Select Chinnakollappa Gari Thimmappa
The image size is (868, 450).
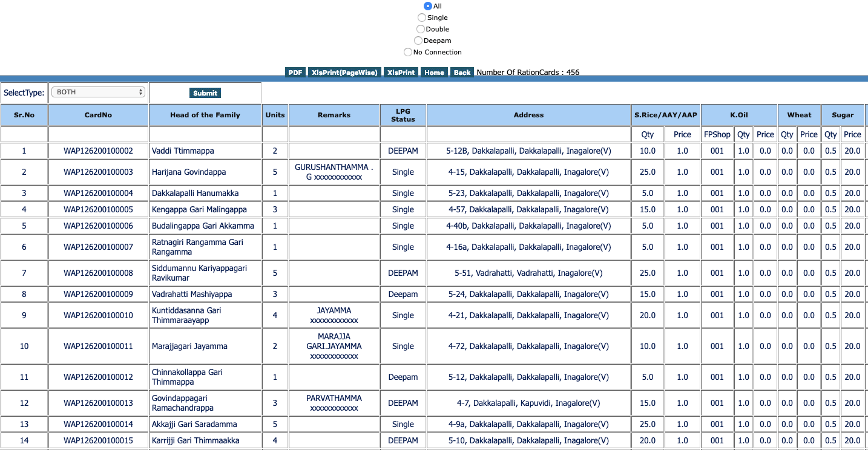[x=187, y=377]
